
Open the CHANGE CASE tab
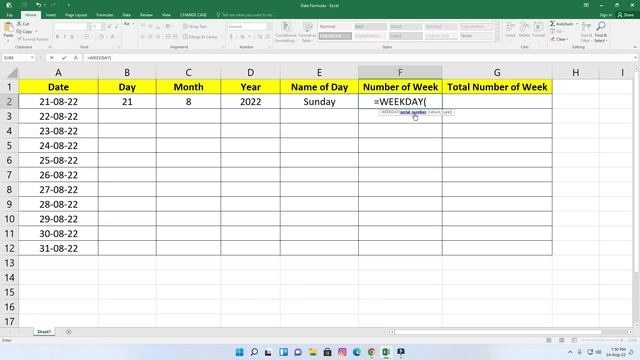click(193, 15)
